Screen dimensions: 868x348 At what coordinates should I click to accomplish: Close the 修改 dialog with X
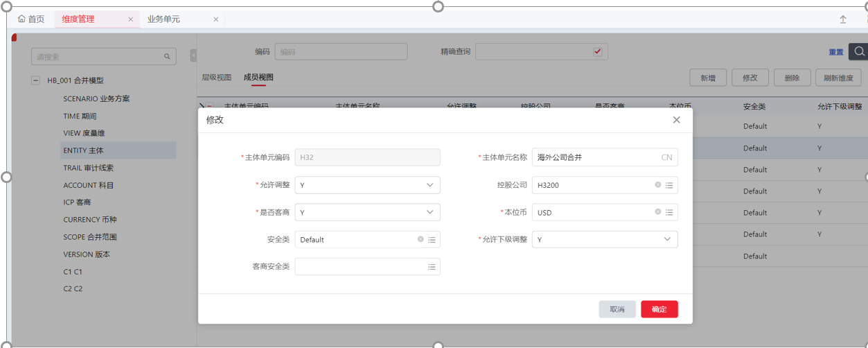(x=676, y=120)
